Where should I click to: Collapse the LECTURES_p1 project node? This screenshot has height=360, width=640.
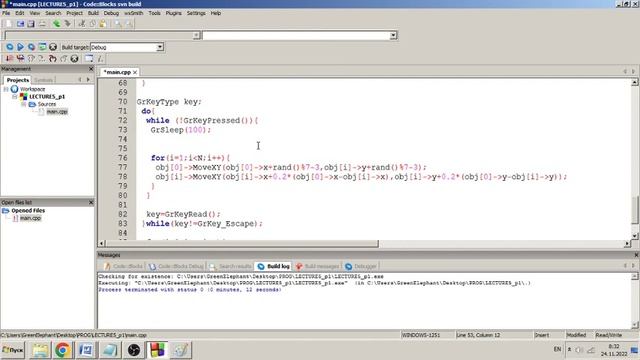(15, 97)
